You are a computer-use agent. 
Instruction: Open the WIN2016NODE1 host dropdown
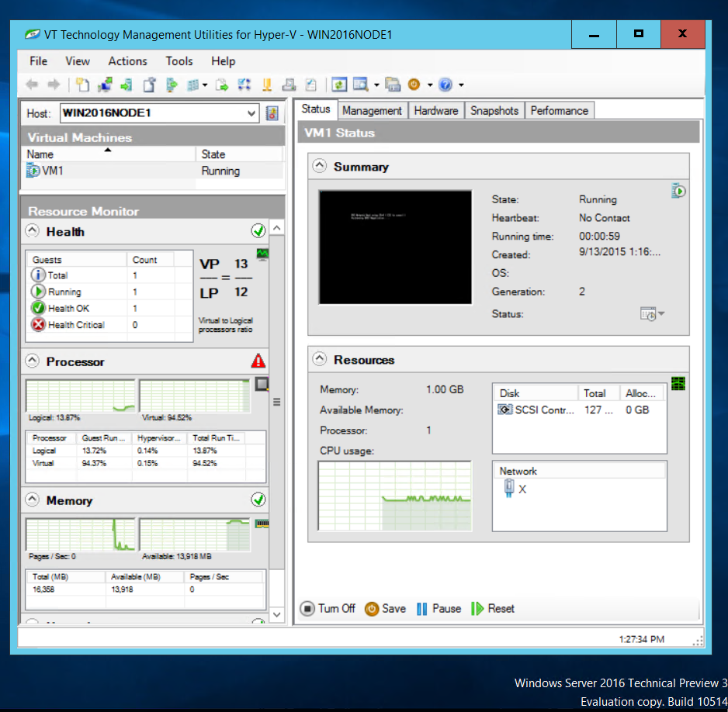(x=251, y=113)
